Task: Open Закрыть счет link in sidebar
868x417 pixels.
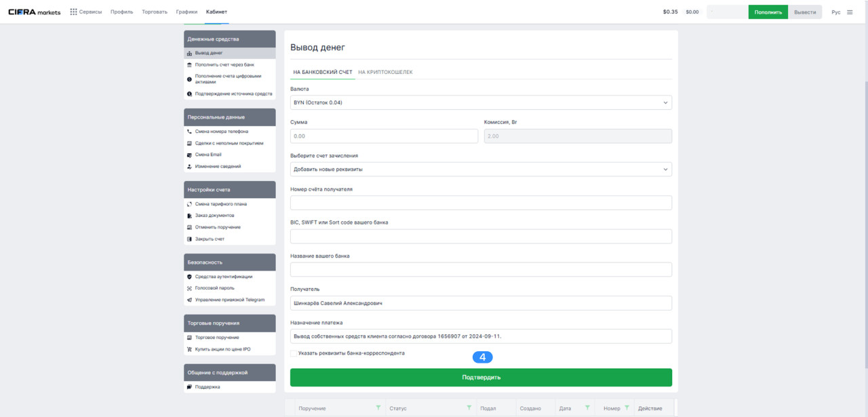Action: 210,239
